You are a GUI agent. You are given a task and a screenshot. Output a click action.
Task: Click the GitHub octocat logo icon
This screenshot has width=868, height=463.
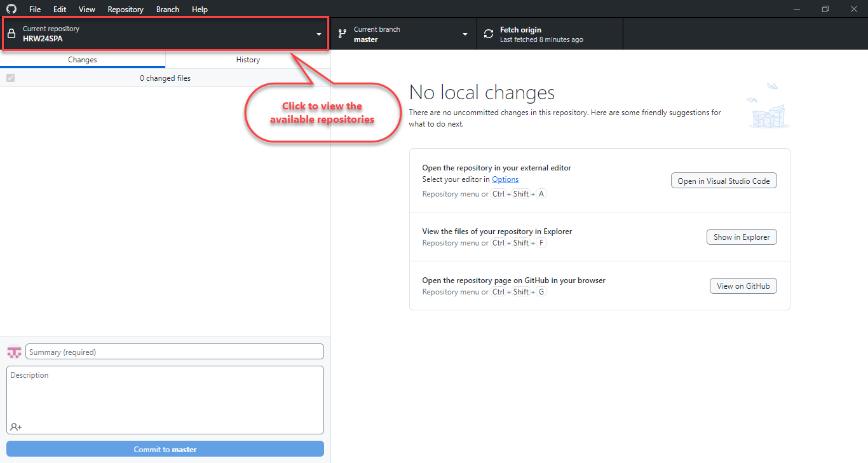pos(11,9)
